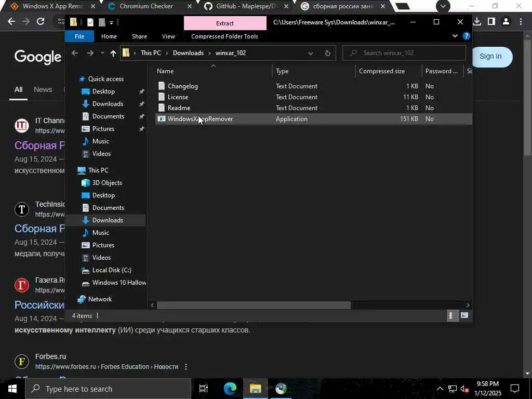The image size is (532, 399).
Task: Select the Extract contextual tab
Action: point(225,23)
